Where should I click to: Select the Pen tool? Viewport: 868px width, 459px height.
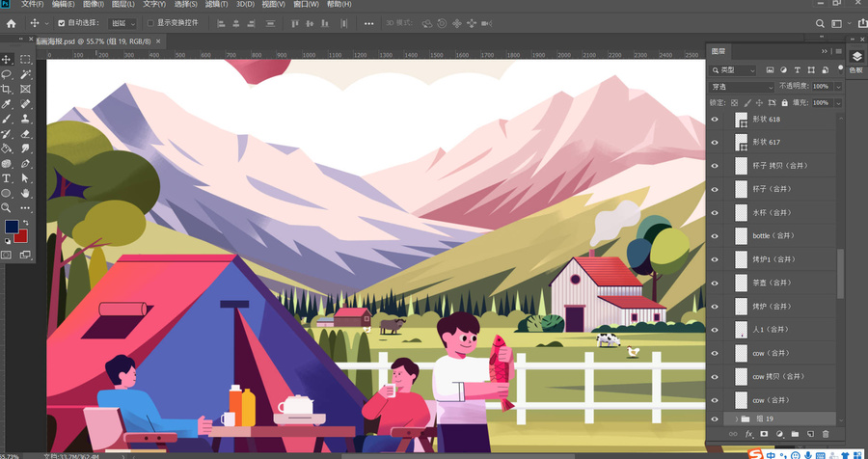[x=25, y=163]
